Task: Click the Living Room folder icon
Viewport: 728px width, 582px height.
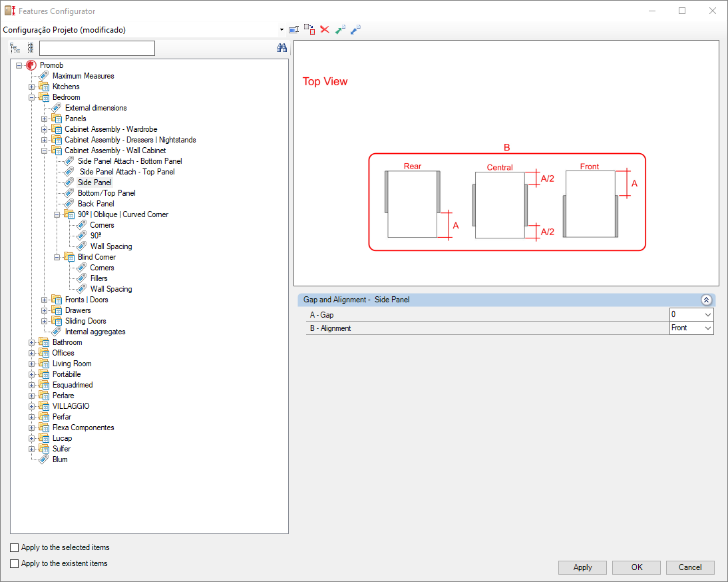Action: pos(44,364)
